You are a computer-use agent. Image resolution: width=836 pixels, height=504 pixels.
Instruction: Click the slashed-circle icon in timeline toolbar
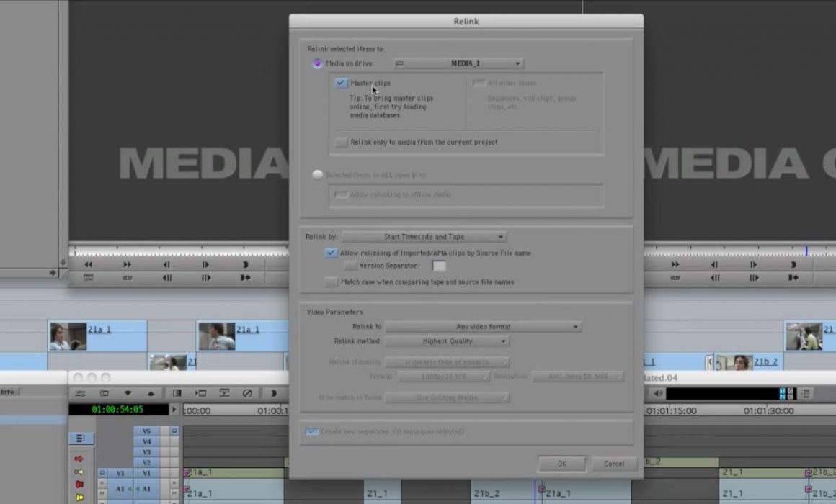tap(247, 393)
